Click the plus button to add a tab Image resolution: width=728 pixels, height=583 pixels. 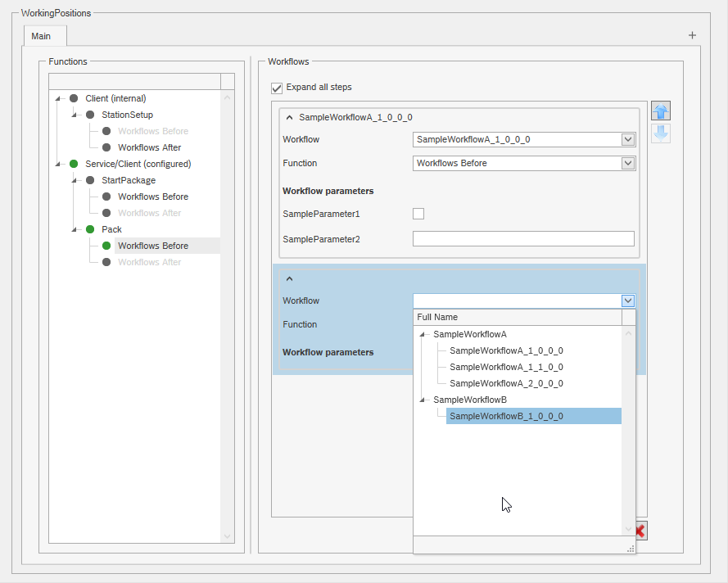point(692,35)
